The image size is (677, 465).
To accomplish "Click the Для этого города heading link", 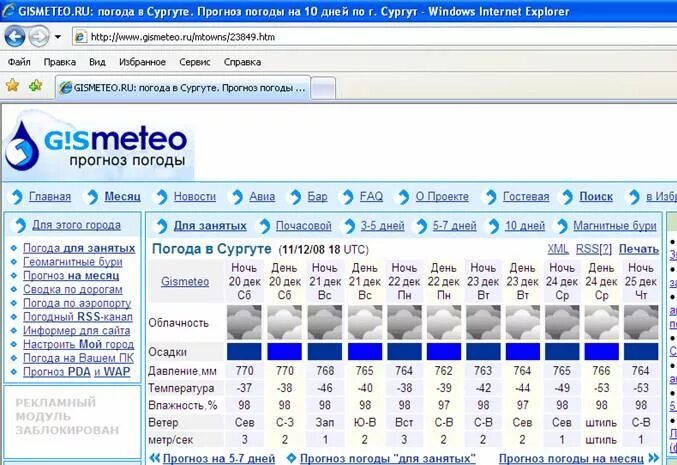I will click(x=76, y=225).
